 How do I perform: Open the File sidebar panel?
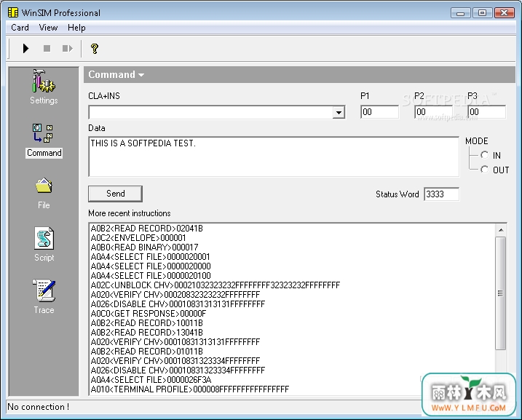pyautogui.click(x=44, y=193)
